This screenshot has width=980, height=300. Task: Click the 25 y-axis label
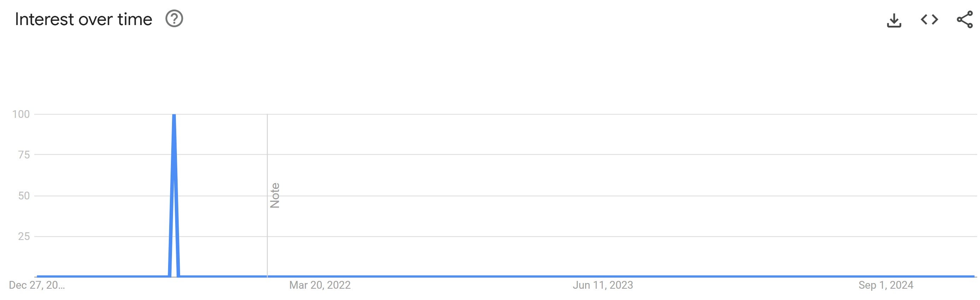click(x=24, y=236)
